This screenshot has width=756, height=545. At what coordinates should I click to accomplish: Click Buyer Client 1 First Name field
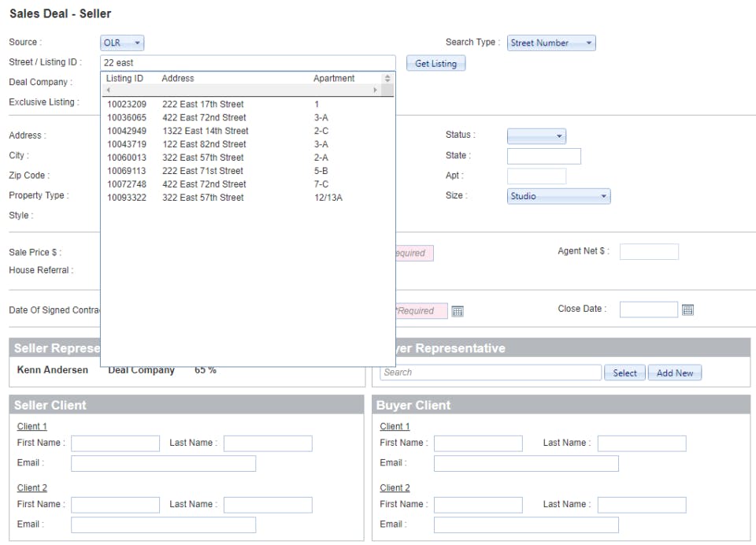click(x=478, y=443)
